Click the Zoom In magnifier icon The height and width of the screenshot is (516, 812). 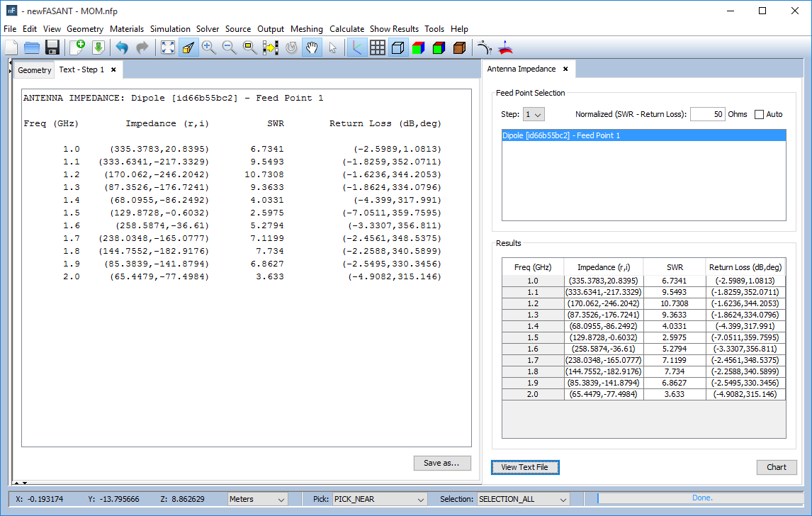[x=208, y=47]
